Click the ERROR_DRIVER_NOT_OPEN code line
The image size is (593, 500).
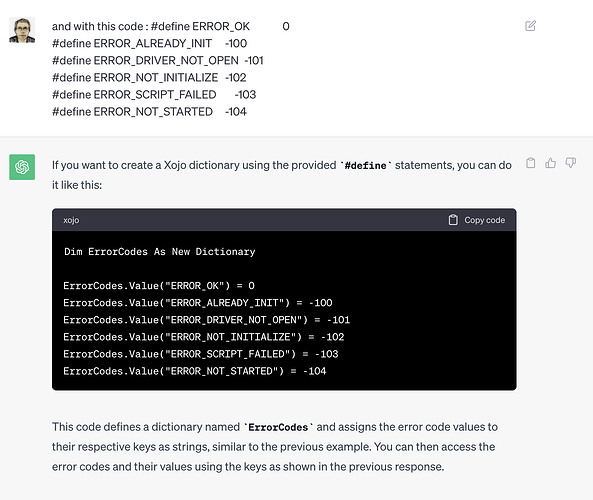click(x=206, y=320)
